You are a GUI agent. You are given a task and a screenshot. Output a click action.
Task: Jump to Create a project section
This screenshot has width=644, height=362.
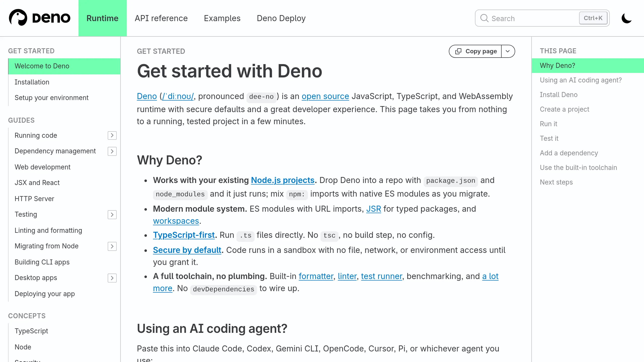(564, 109)
